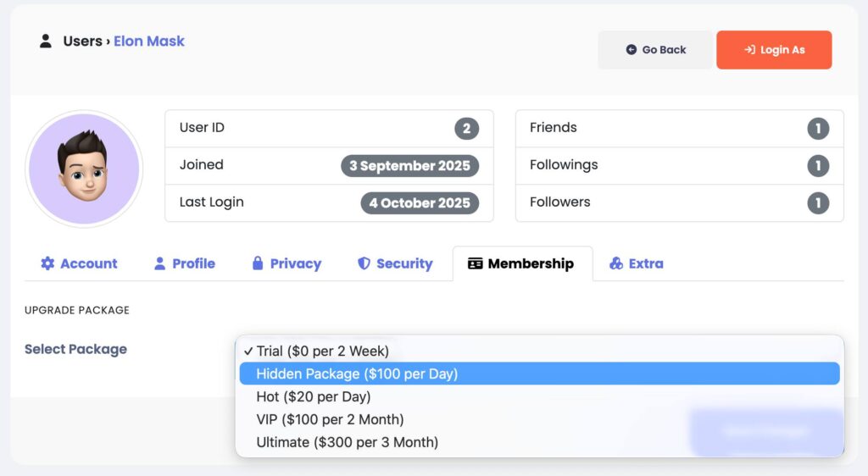Click the user icon beside Users breadcrumb
The height and width of the screenshot is (476, 868).
click(x=46, y=41)
